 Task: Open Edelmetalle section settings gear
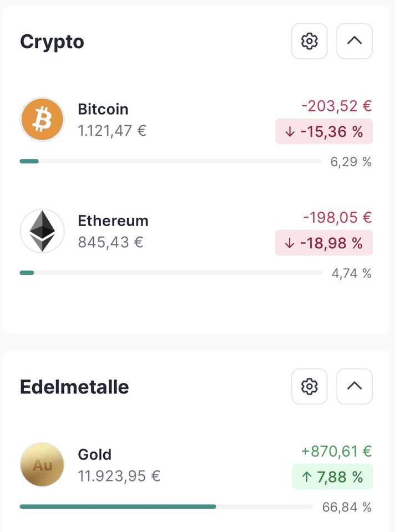pos(310,386)
